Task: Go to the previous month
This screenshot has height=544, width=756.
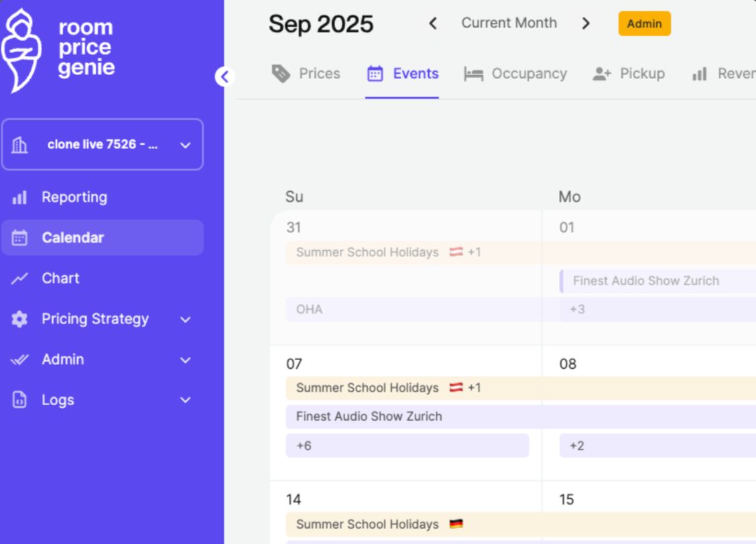Action: (x=433, y=23)
